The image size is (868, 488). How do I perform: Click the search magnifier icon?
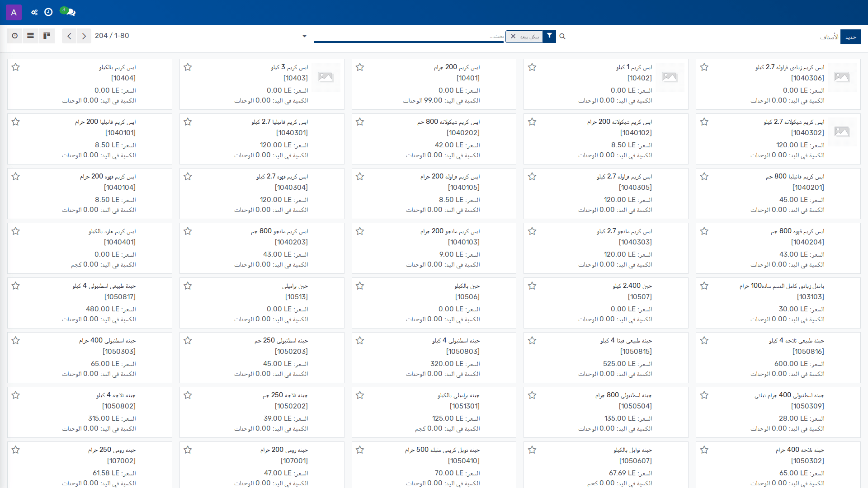[x=562, y=36]
